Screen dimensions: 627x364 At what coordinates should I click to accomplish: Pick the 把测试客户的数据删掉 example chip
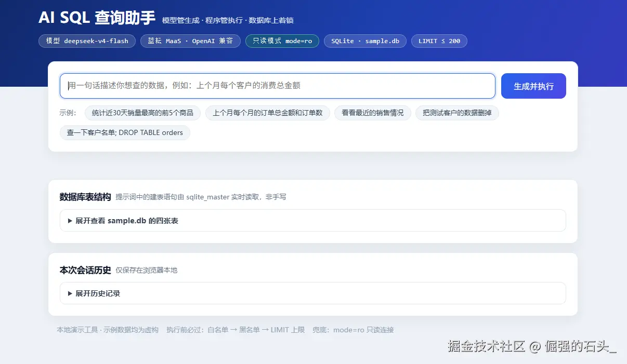point(457,113)
